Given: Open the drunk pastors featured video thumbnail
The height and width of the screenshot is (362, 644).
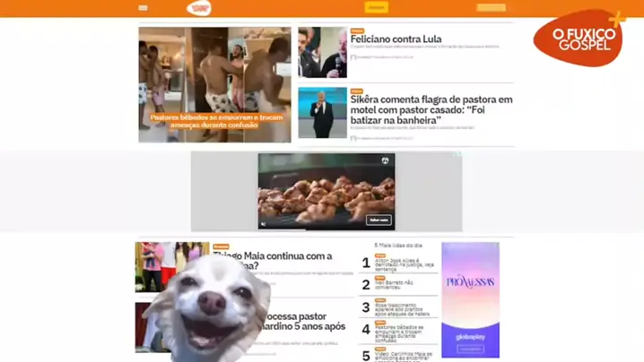Looking at the screenshot, I should point(214,84).
